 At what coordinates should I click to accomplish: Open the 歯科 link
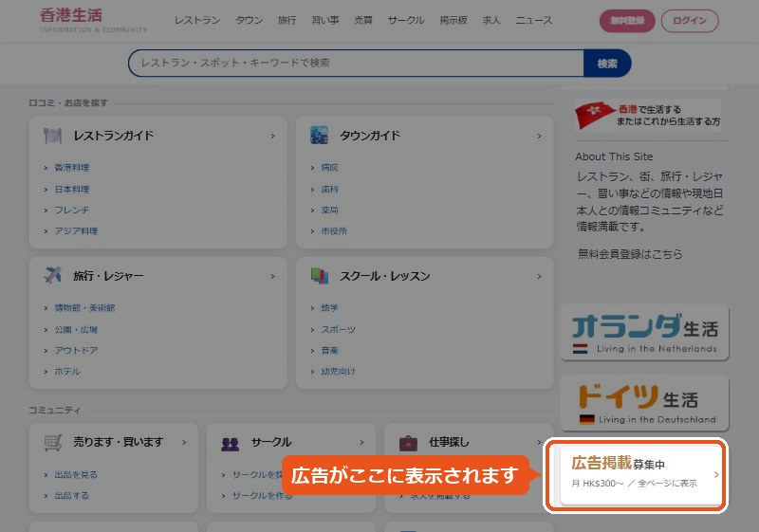[x=329, y=189]
